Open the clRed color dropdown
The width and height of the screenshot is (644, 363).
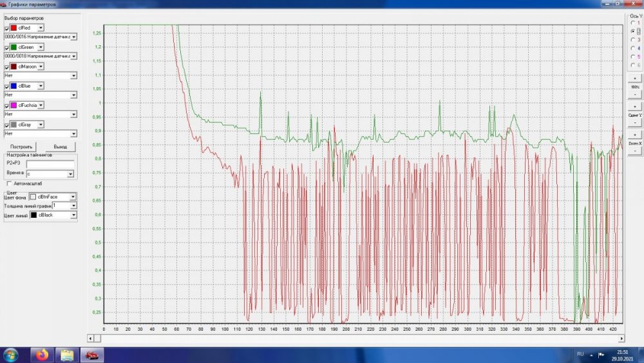tap(41, 28)
